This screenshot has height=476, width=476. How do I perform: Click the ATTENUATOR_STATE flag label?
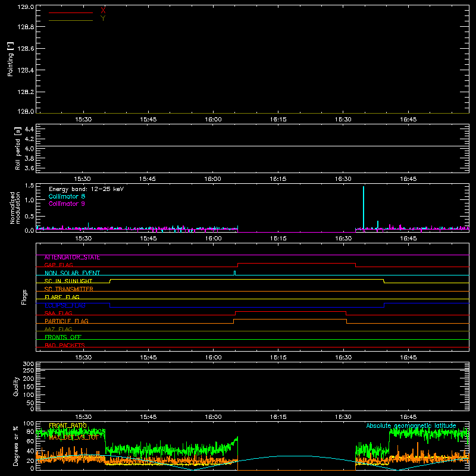pos(72,258)
